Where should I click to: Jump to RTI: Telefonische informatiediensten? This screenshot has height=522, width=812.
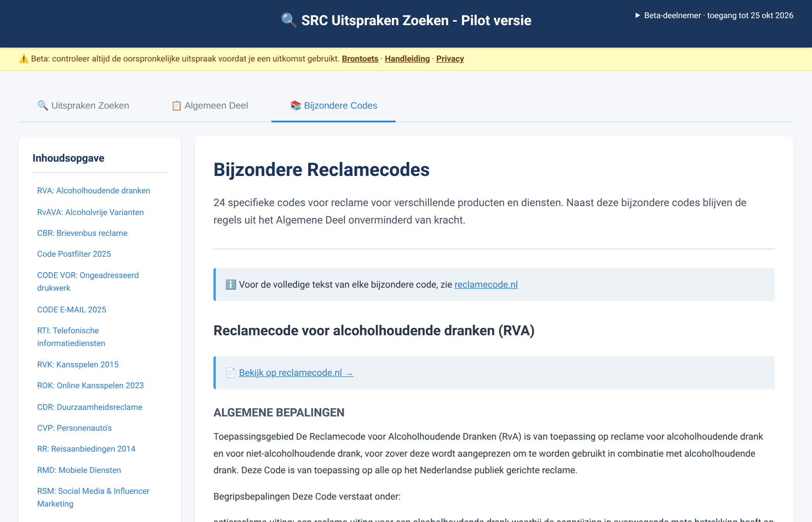pyautogui.click(x=71, y=337)
